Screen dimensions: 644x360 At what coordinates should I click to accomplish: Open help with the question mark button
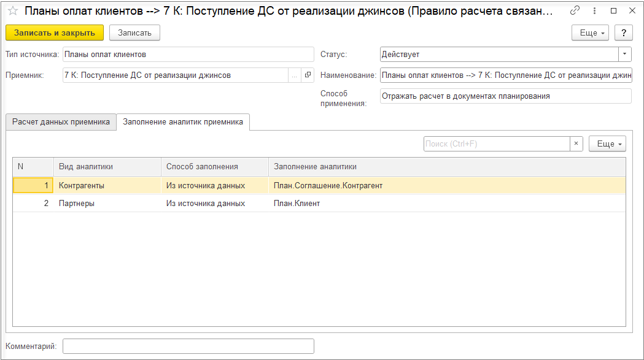point(624,33)
